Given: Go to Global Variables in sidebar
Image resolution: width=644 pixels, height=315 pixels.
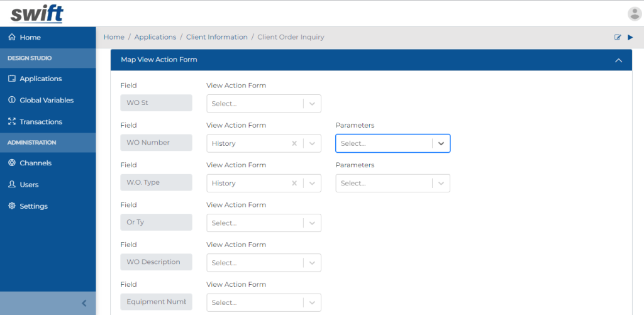Looking at the screenshot, I should click(x=46, y=100).
